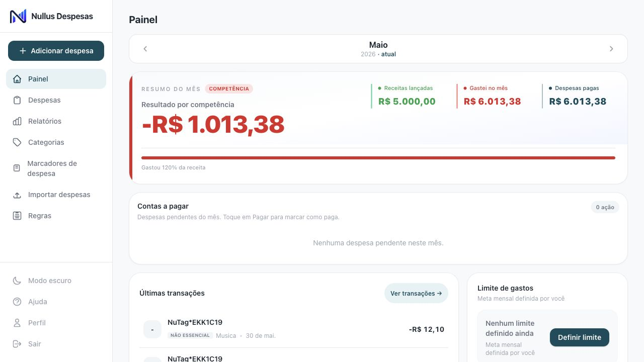
Task: Click the moon icon for dark mode
Action: (17, 281)
